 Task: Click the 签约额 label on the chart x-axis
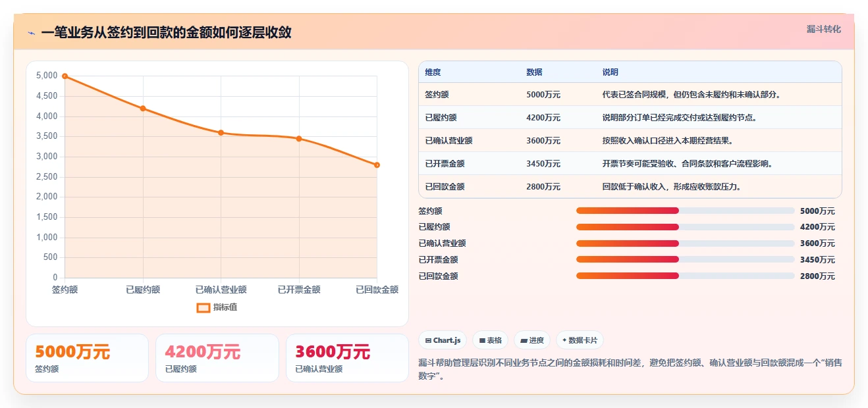tap(65, 290)
